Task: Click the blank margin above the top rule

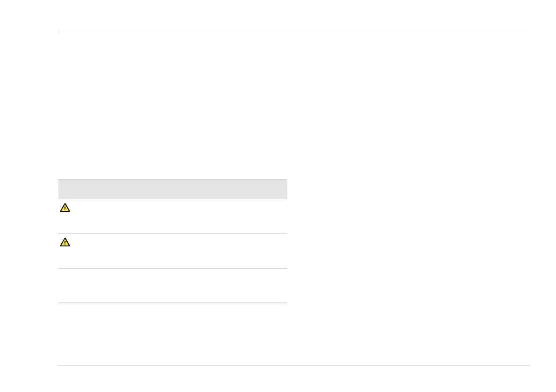Action: pyautogui.click(x=294, y=15)
